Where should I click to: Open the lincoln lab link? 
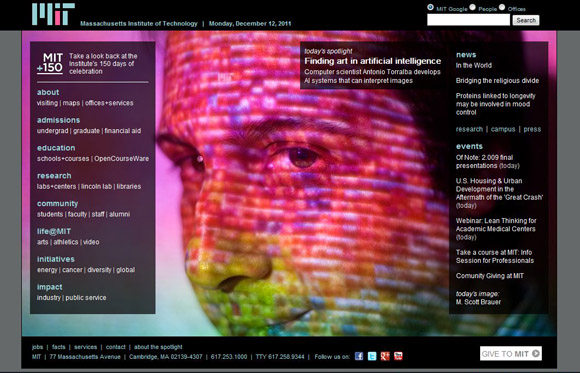tap(96, 186)
